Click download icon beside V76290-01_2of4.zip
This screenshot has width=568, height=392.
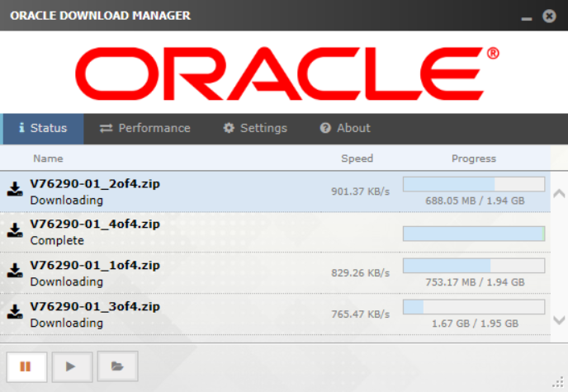point(15,189)
